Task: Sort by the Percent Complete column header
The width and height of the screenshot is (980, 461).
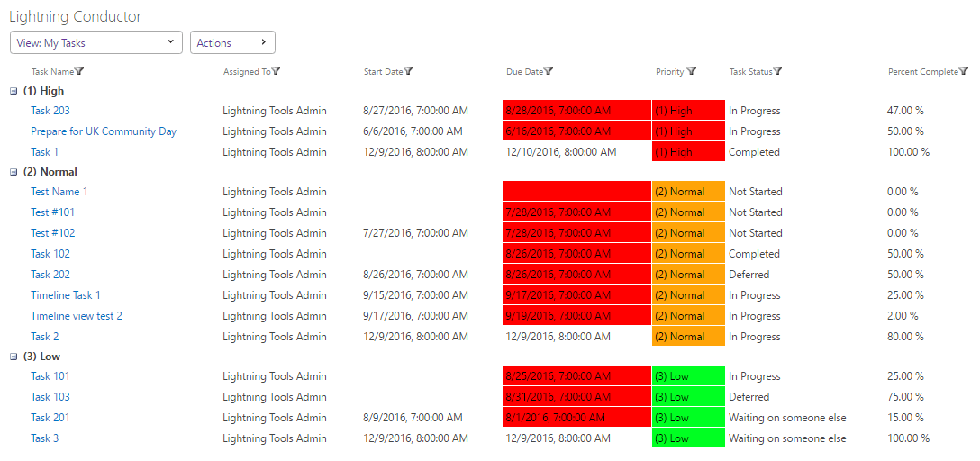Action: (x=923, y=72)
